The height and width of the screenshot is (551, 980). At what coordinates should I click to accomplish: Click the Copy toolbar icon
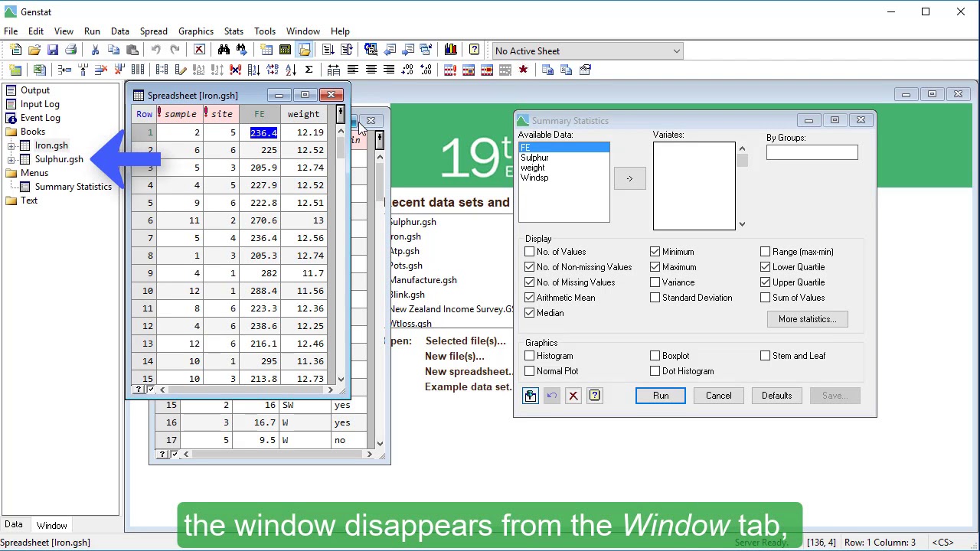click(x=114, y=51)
